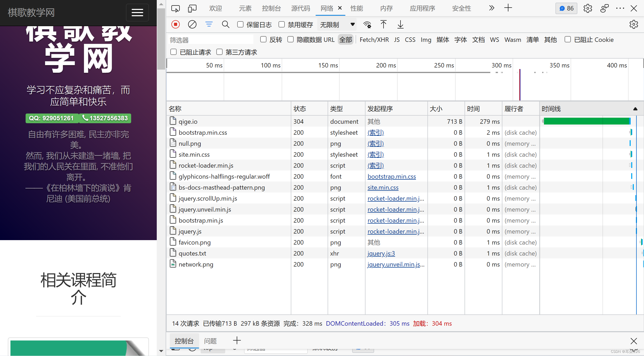The image size is (644, 356).
Task: Switch to Performance tab 性能
Action: [357, 8]
